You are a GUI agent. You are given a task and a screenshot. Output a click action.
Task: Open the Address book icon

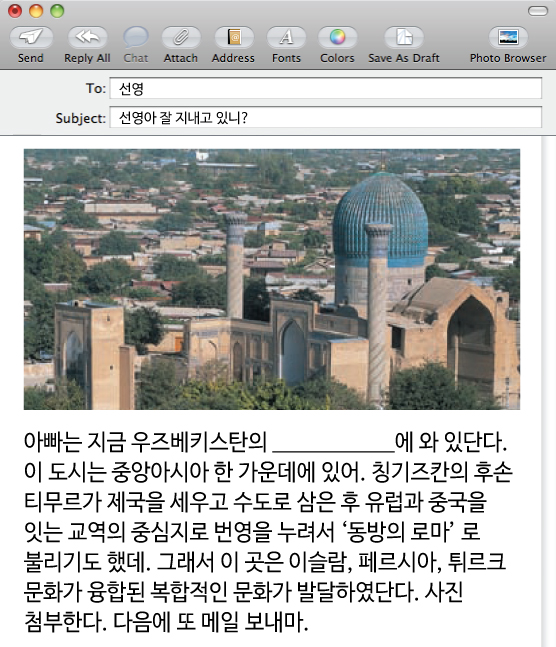[x=234, y=38]
